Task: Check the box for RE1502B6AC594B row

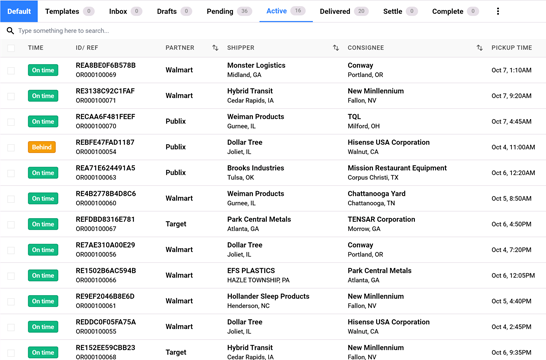Action: [x=11, y=276]
